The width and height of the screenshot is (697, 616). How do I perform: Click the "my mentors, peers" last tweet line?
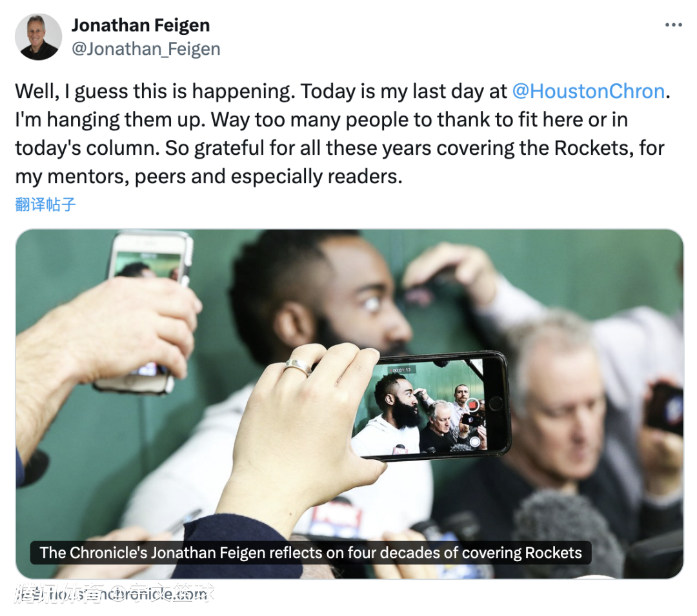tap(208, 177)
